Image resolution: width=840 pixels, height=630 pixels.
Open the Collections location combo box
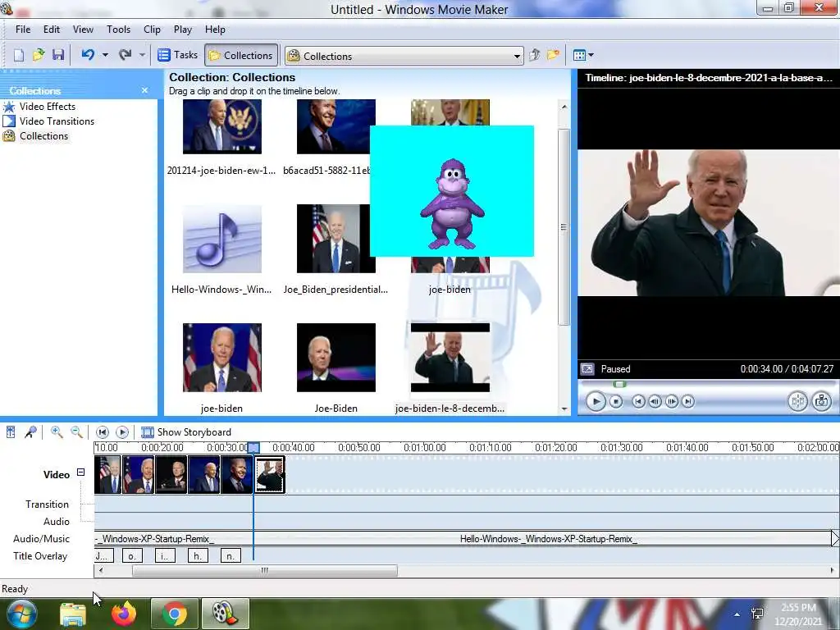click(x=404, y=56)
